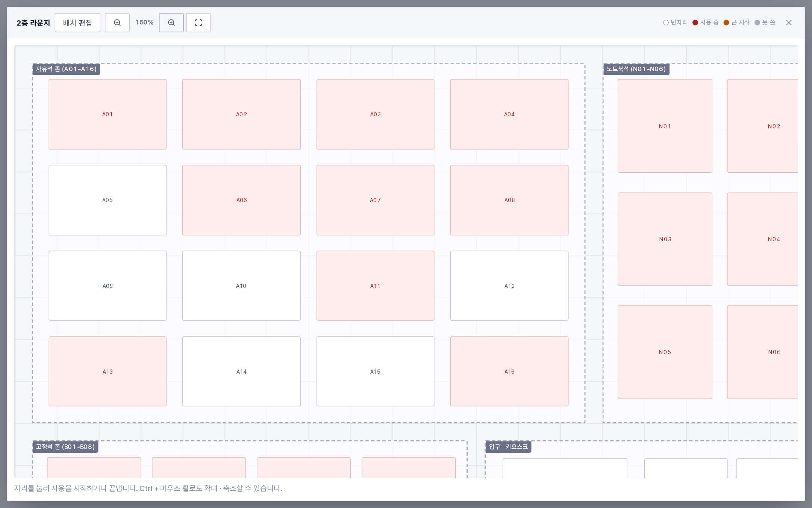Select seat A01
Image resolution: width=812 pixels, height=508 pixels.
point(108,114)
